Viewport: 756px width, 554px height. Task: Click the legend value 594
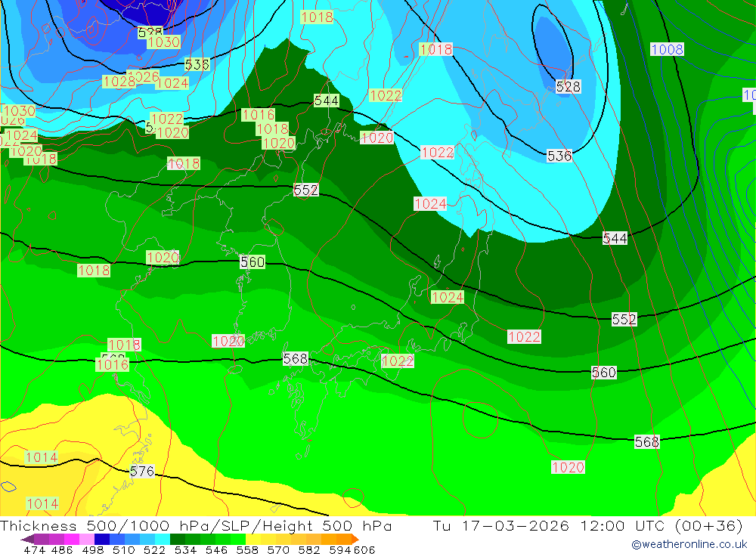tap(340, 550)
